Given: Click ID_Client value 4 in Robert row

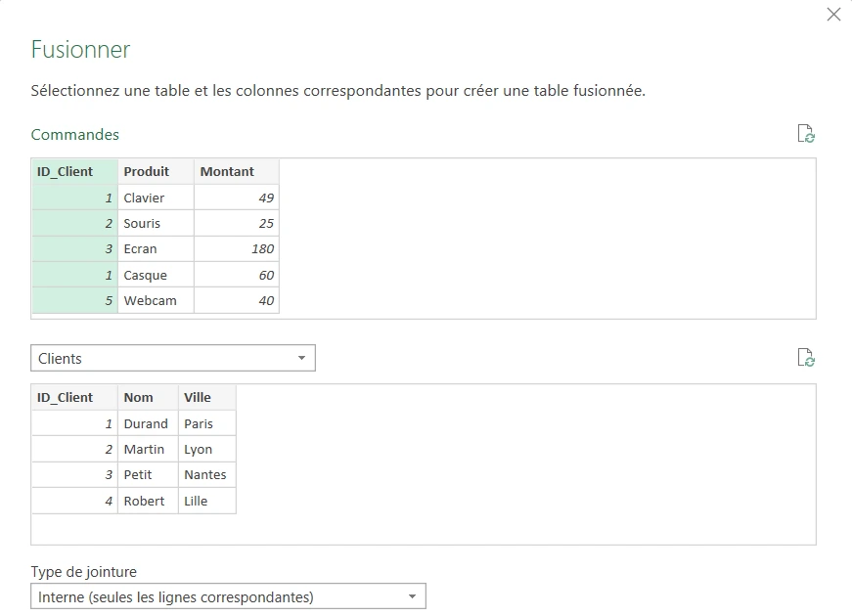Looking at the screenshot, I should (x=75, y=501).
